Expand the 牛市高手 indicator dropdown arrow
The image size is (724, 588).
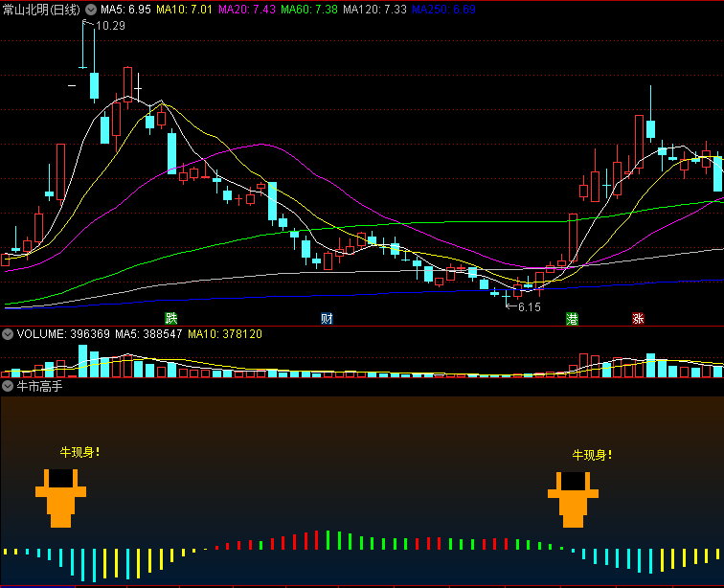coord(8,386)
